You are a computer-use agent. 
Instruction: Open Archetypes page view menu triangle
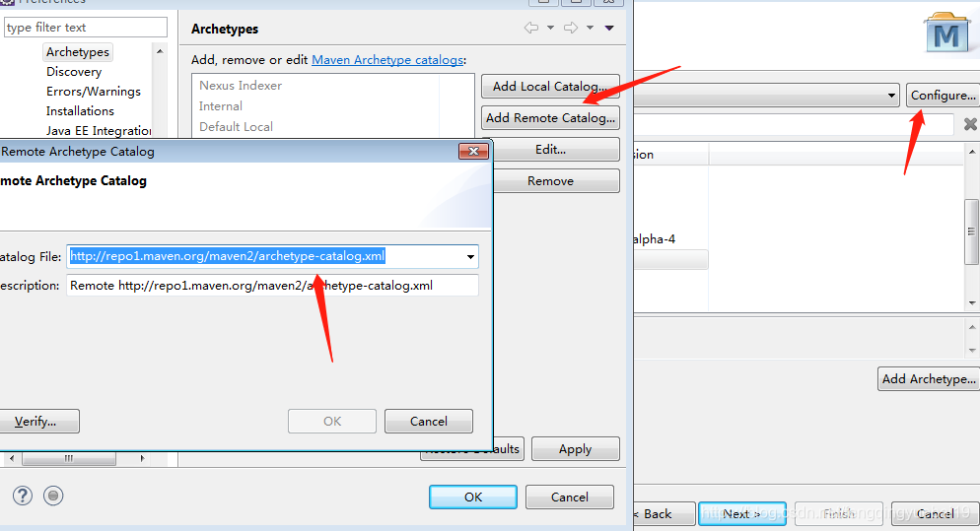pyautogui.click(x=609, y=28)
